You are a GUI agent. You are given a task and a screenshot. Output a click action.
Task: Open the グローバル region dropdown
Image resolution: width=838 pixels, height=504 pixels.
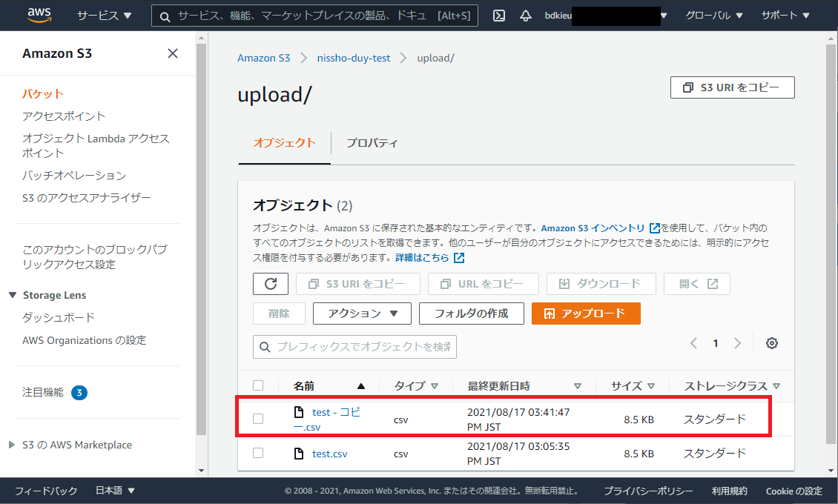714,16
